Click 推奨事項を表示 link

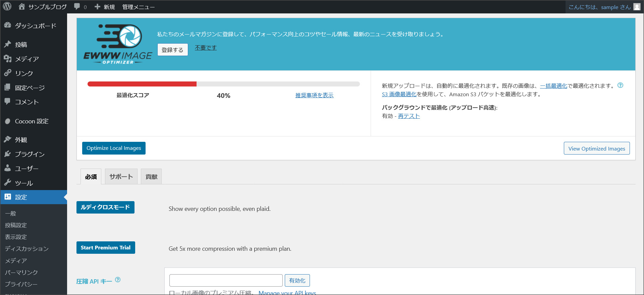tap(314, 96)
